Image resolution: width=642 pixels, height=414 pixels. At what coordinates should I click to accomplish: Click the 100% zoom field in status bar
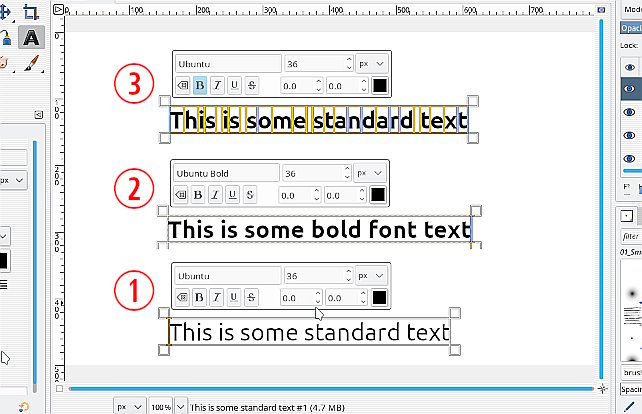(x=161, y=407)
